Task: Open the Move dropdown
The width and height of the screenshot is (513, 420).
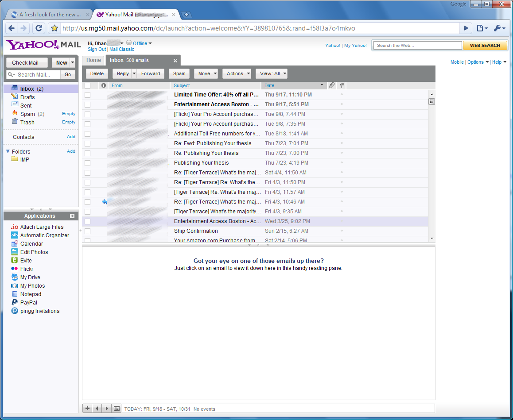Action: 206,73
